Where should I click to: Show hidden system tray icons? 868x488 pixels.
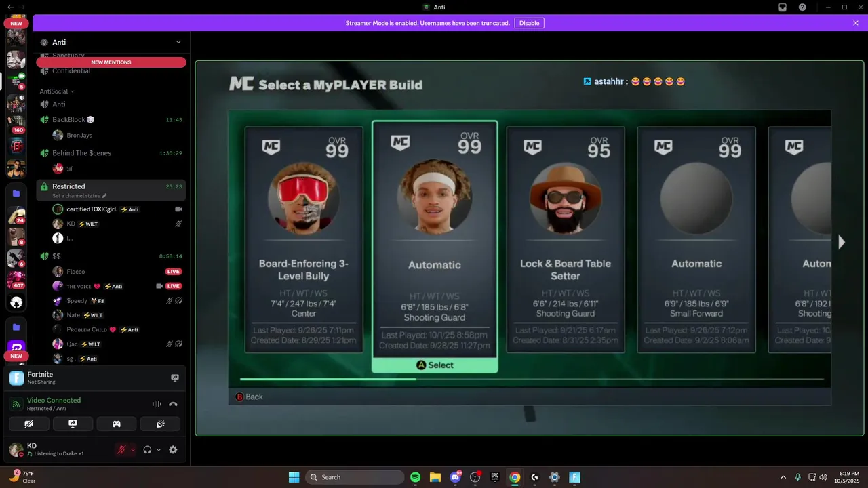pos(783,477)
